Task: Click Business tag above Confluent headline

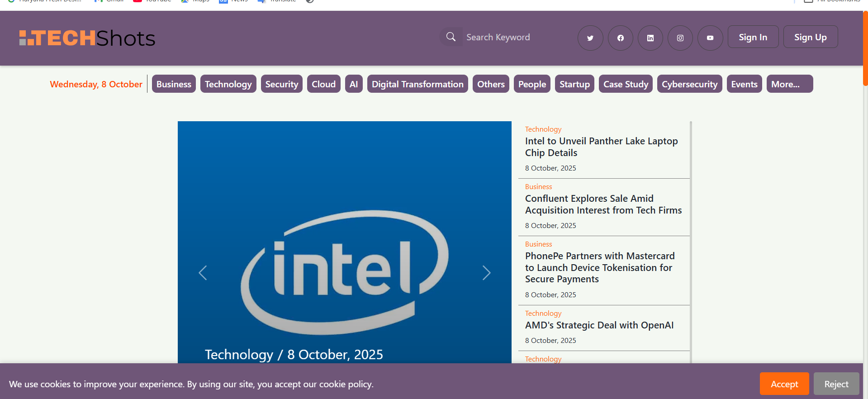Action: point(538,187)
